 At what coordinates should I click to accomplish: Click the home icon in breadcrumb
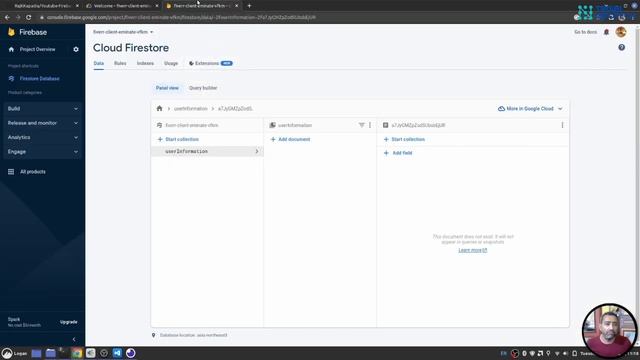point(159,109)
